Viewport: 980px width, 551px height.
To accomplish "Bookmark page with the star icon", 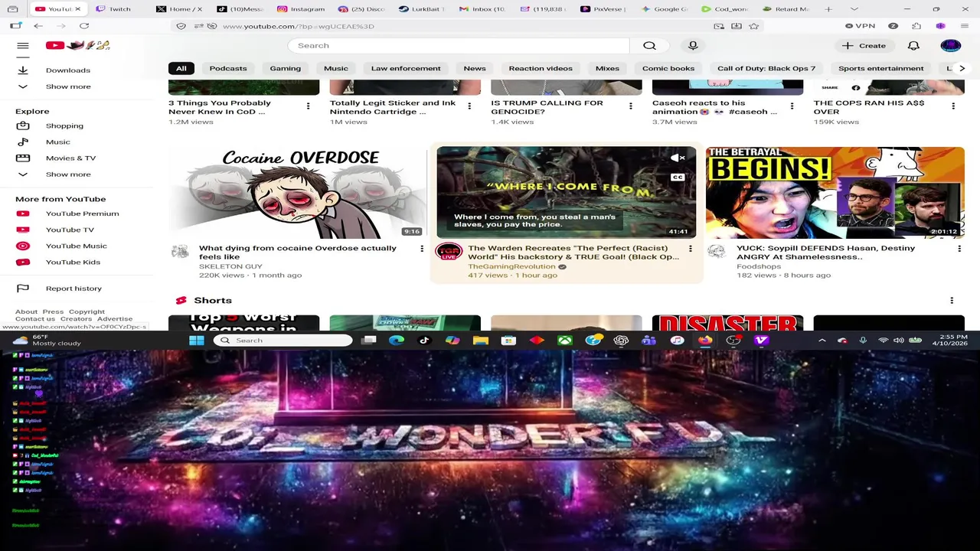I will [754, 26].
